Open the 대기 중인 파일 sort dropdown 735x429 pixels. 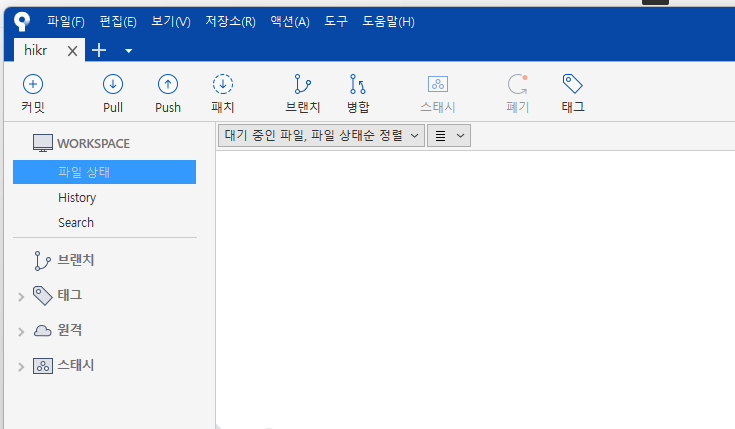(x=322, y=135)
